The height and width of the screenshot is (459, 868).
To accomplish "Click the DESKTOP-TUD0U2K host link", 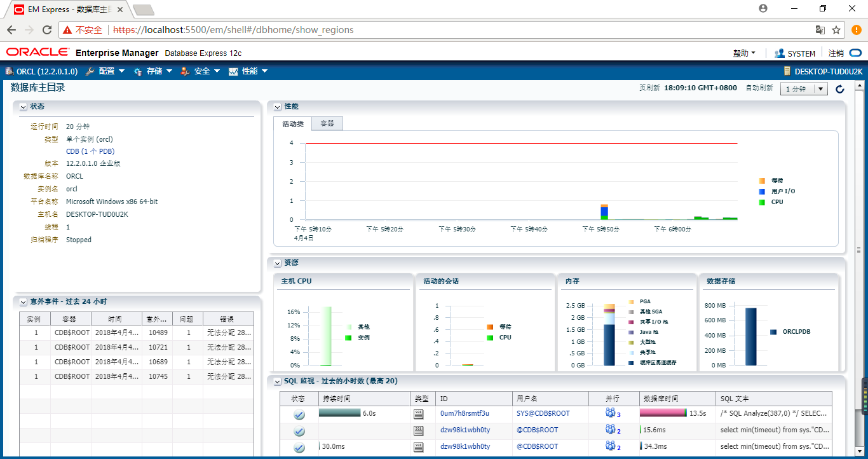I will point(829,71).
